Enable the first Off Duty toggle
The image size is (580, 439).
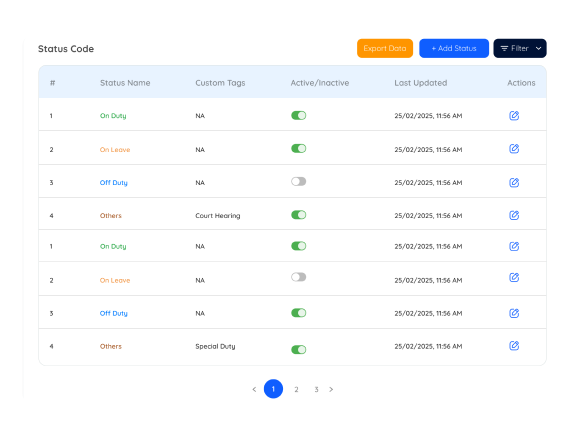[x=299, y=182]
